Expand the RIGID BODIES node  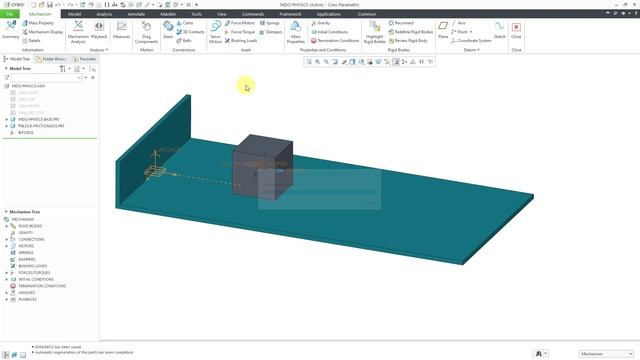point(7,226)
